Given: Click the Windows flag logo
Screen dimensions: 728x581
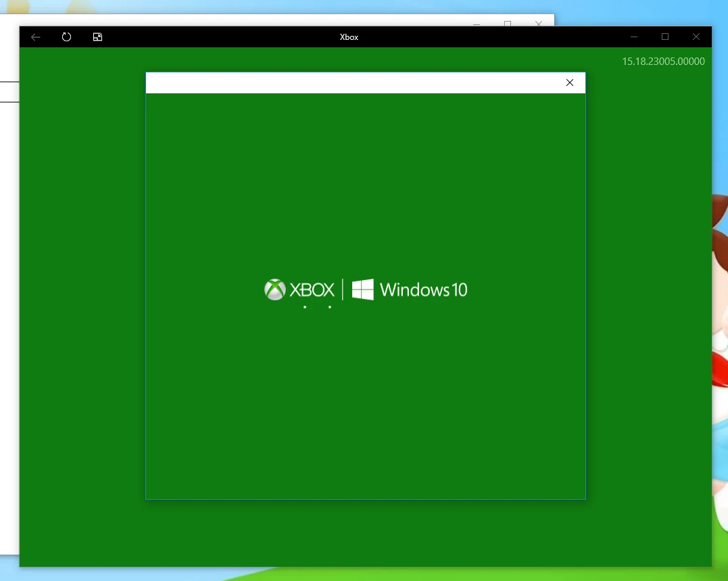Looking at the screenshot, I should click(363, 289).
